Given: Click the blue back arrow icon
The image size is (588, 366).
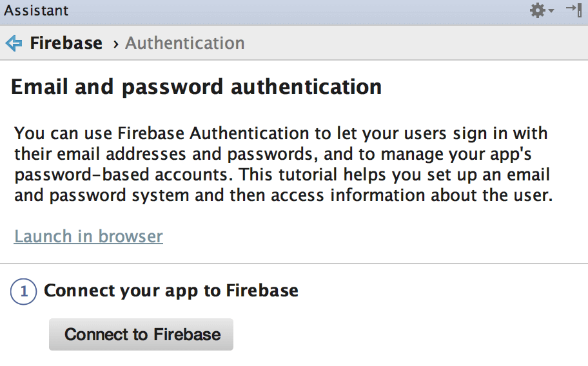Looking at the screenshot, I should pyautogui.click(x=14, y=43).
